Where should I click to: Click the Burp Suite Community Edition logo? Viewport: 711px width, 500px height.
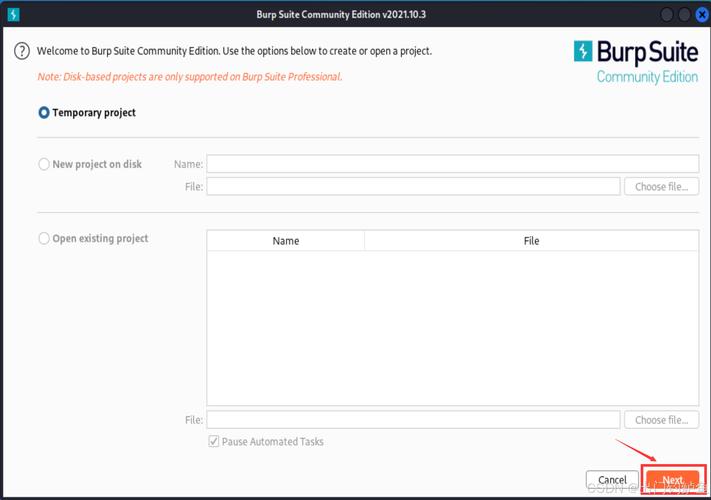tap(636, 62)
